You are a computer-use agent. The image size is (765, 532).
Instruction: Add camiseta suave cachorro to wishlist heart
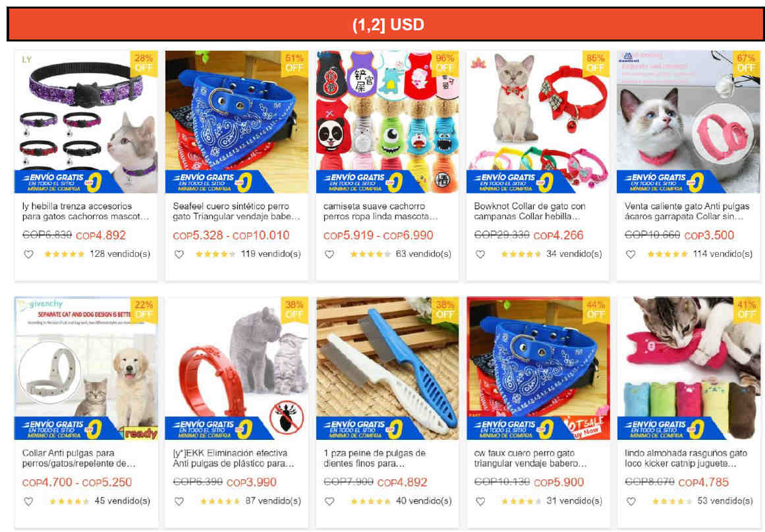tap(330, 254)
